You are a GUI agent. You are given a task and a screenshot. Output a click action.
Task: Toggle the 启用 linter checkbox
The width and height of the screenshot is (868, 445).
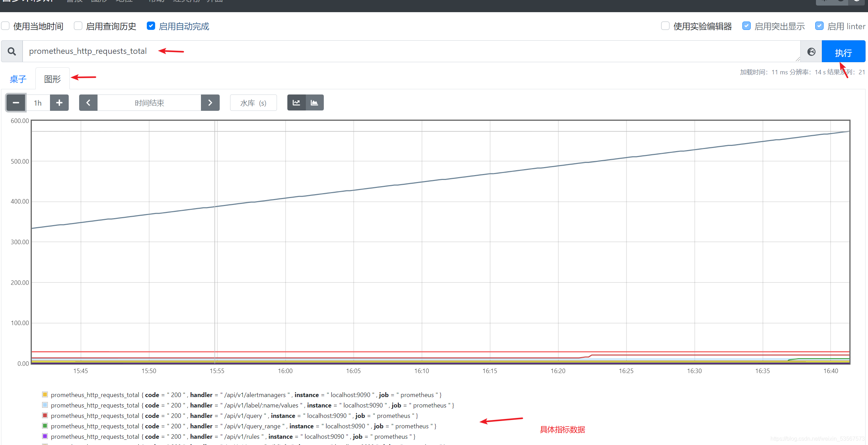819,26
